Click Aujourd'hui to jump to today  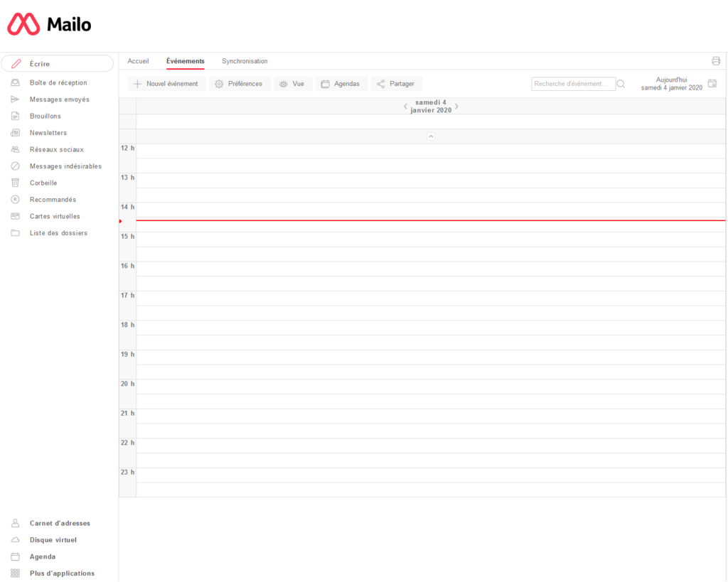[x=671, y=80]
